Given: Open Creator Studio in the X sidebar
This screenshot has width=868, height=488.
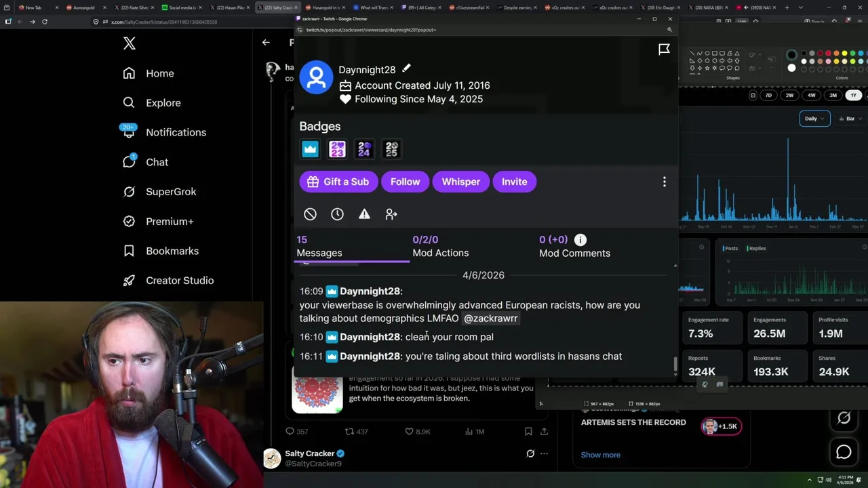Looking at the screenshot, I should (168, 281).
